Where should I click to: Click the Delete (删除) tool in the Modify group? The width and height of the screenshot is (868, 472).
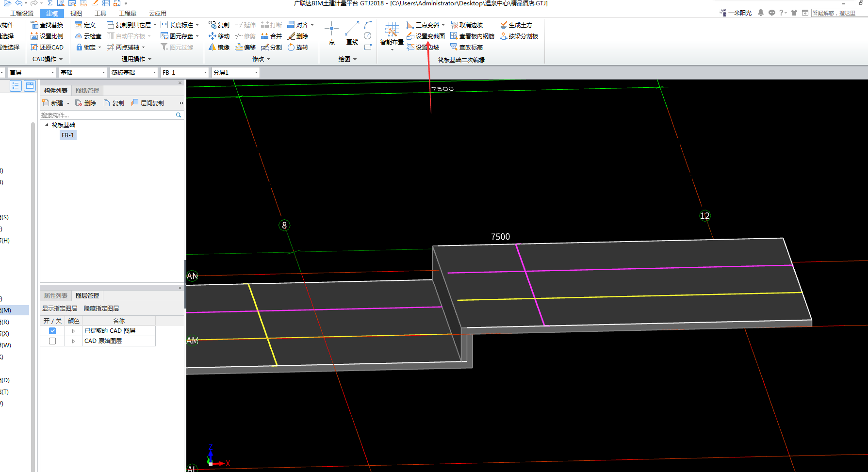click(298, 36)
